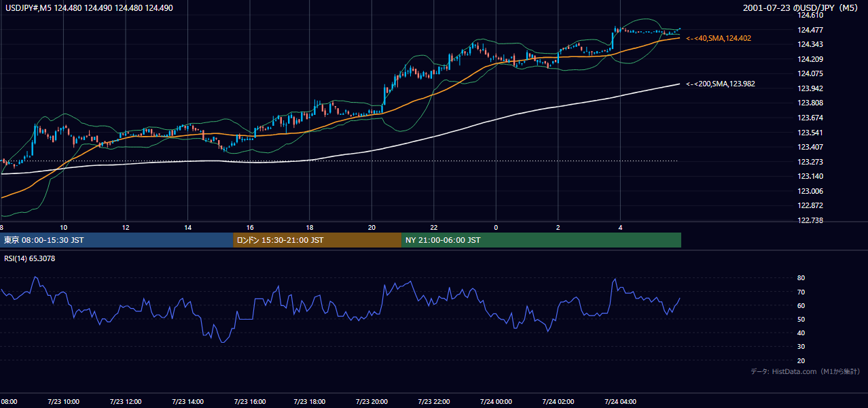Click RSI scale value 30
868x408 pixels.
(801, 347)
